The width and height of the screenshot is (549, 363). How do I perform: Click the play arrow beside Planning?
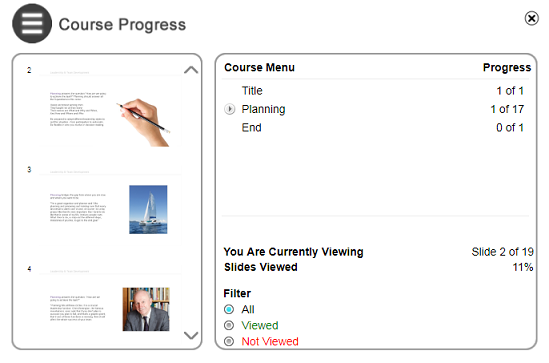[229, 109]
